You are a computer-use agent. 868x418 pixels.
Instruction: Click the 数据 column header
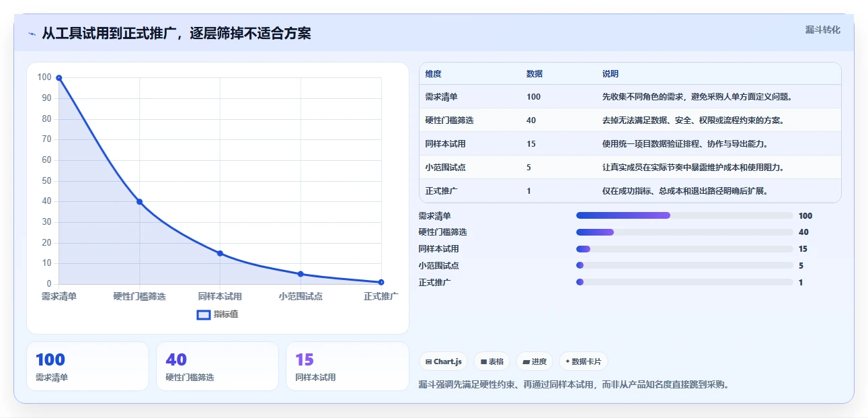[x=535, y=74]
